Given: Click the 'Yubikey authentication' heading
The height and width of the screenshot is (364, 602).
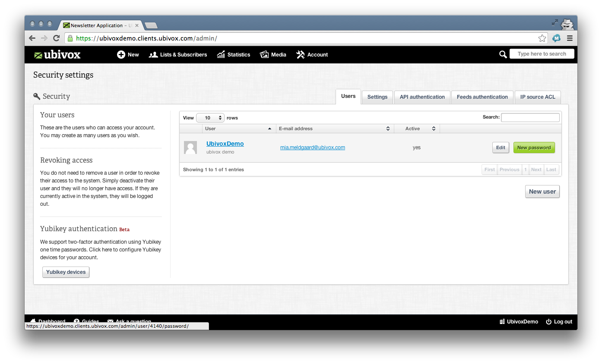Looking at the screenshot, I should (79, 229).
